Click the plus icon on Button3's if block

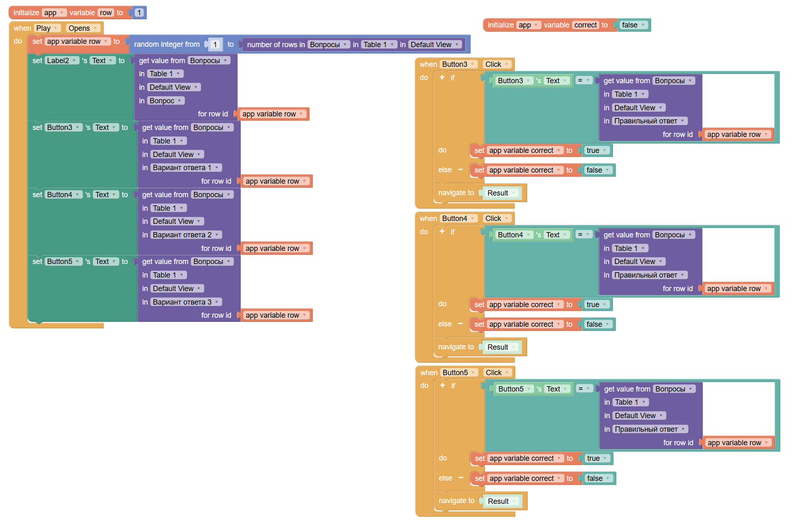442,78
